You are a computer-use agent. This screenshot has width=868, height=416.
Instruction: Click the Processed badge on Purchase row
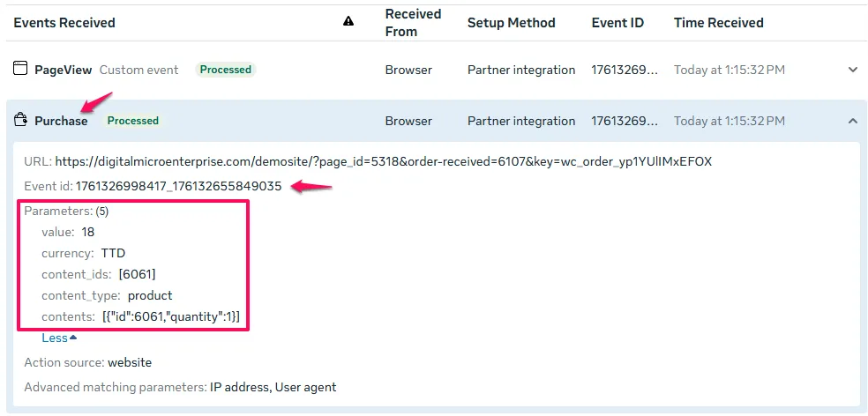tap(133, 121)
